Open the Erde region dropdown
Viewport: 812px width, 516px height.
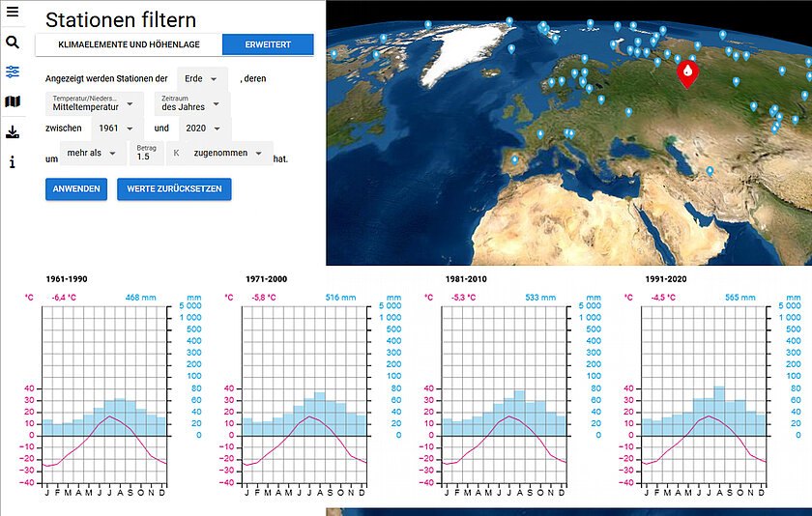coord(203,77)
